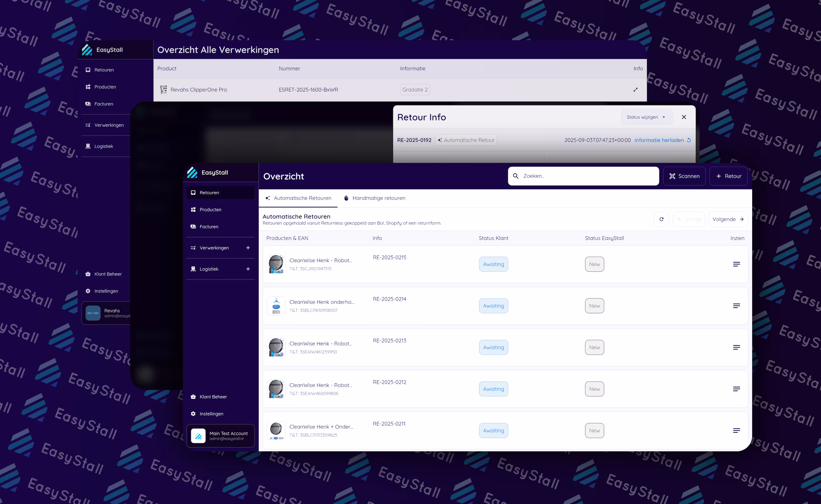The image size is (821, 504).
Task: Click the plus Retour button
Action: (x=728, y=176)
